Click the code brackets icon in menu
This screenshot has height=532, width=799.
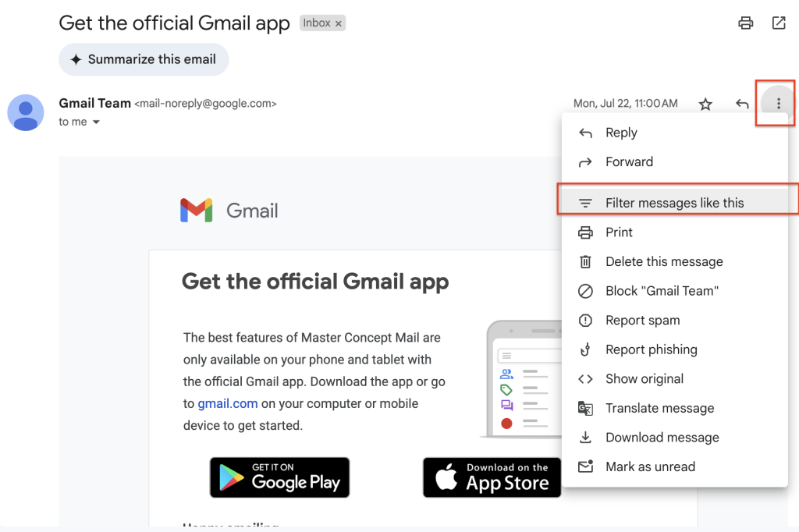[585, 379]
